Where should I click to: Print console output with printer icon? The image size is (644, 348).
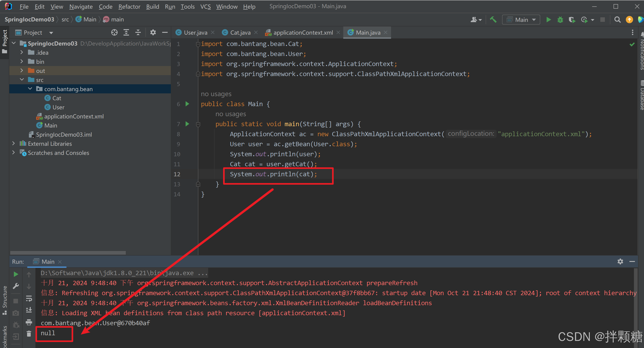click(x=29, y=322)
